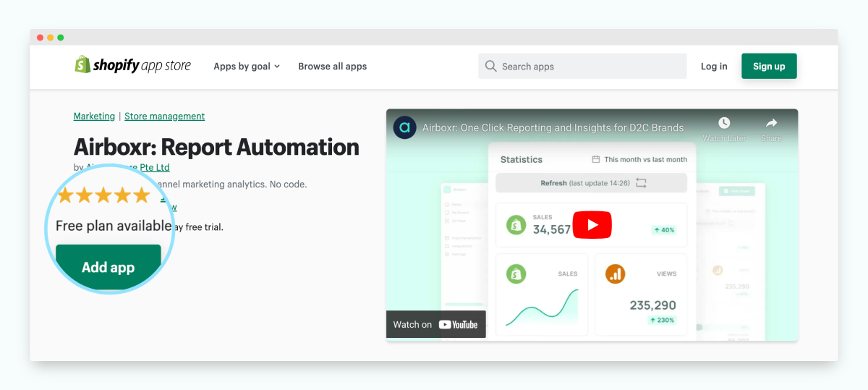This screenshot has height=390, width=868.
Task: Click the Statistics heading in video
Action: point(522,159)
